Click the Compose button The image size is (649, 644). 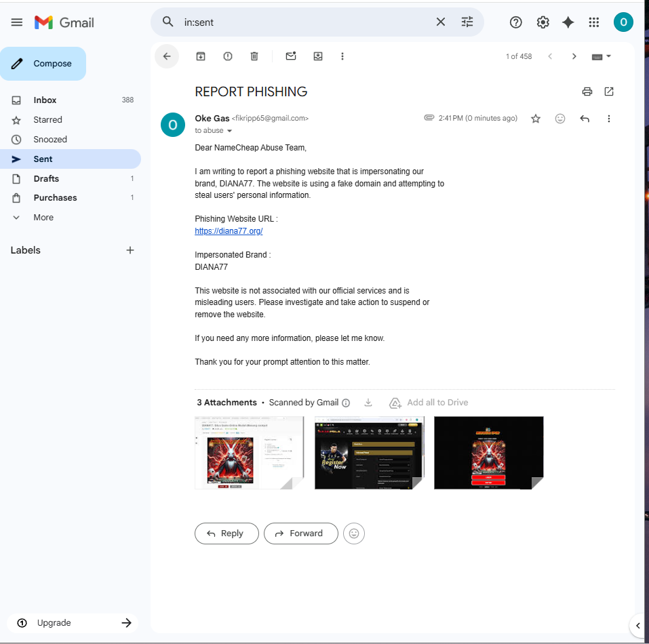click(x=43, y=64)
